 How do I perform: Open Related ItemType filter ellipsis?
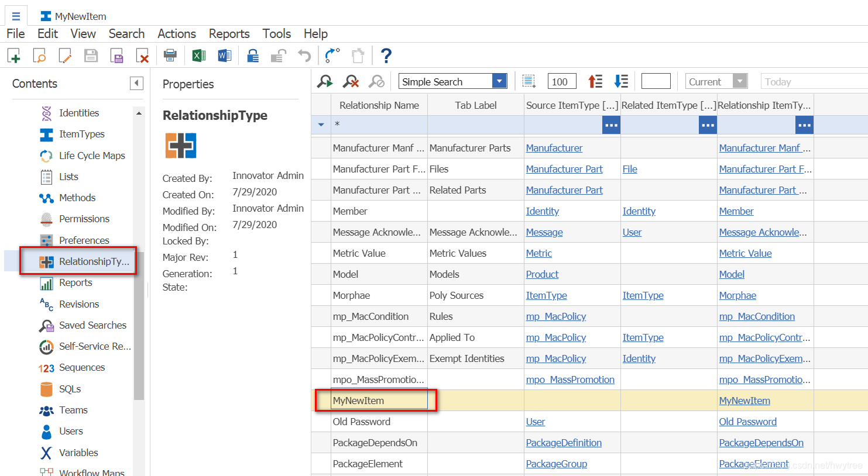coord(708,125)
